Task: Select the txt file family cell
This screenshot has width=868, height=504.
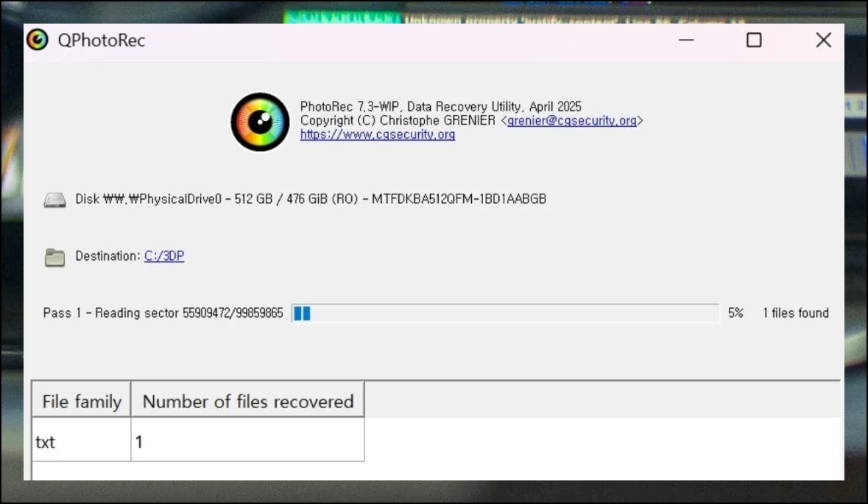Action: [82, 441]
